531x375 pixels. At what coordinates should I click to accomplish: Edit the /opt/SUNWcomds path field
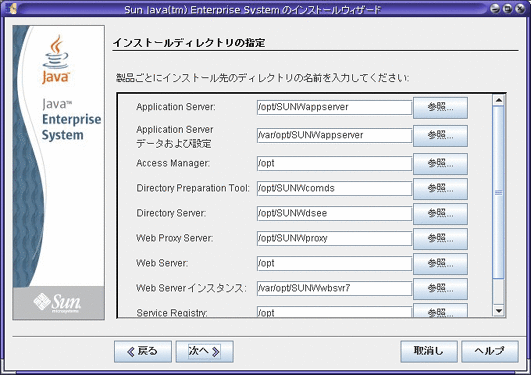point(334,188)
